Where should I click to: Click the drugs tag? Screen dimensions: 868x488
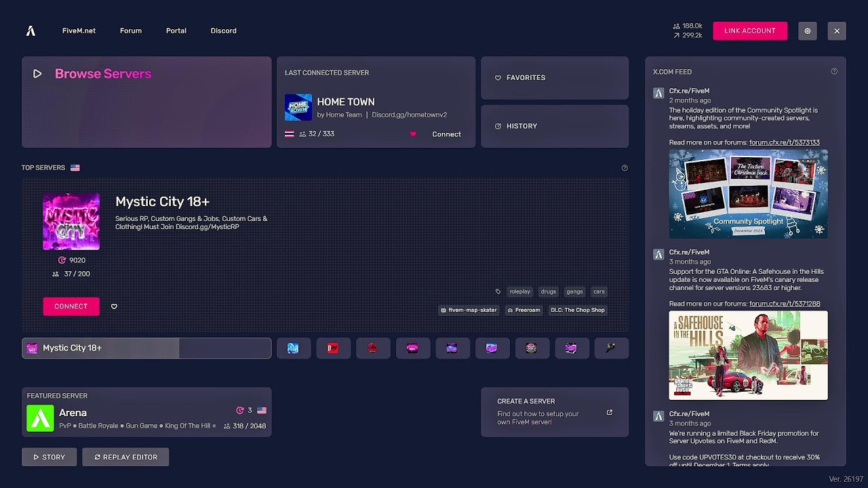pyautogui.click(x=549, y=291)
